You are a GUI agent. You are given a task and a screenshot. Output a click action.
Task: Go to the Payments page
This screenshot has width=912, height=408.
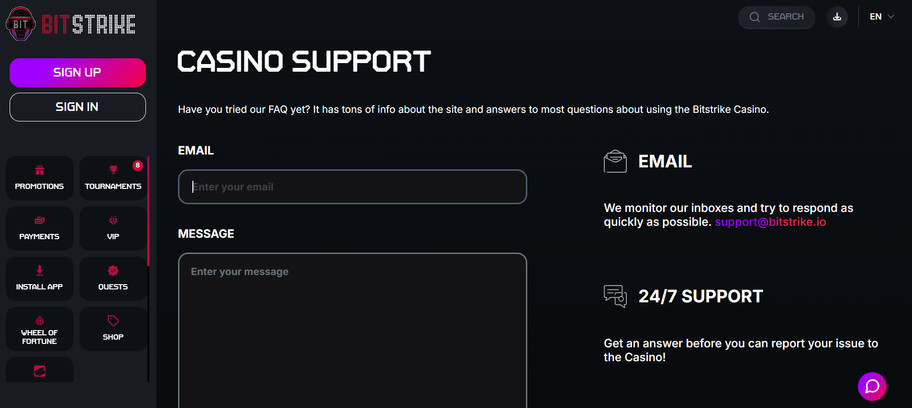40,228
